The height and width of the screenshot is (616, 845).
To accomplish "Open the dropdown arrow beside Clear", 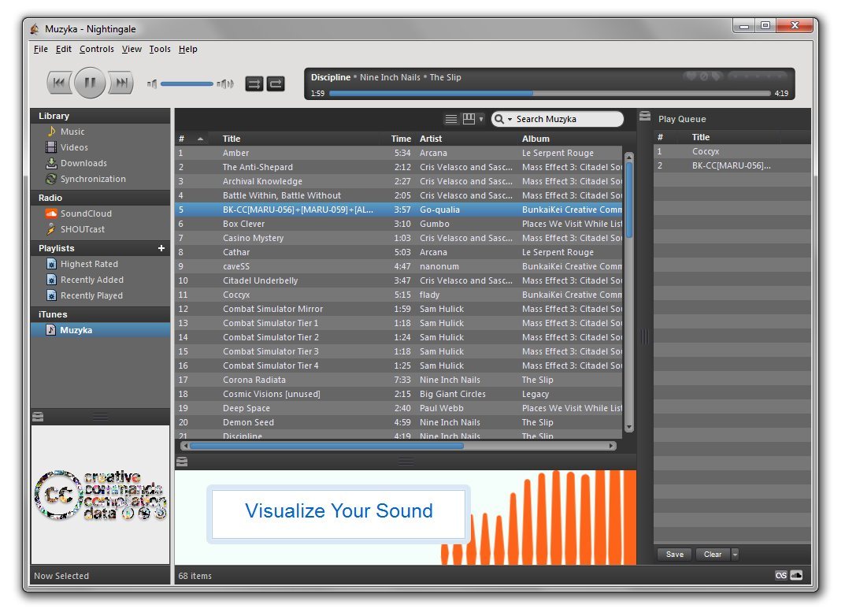I will 735,554.
